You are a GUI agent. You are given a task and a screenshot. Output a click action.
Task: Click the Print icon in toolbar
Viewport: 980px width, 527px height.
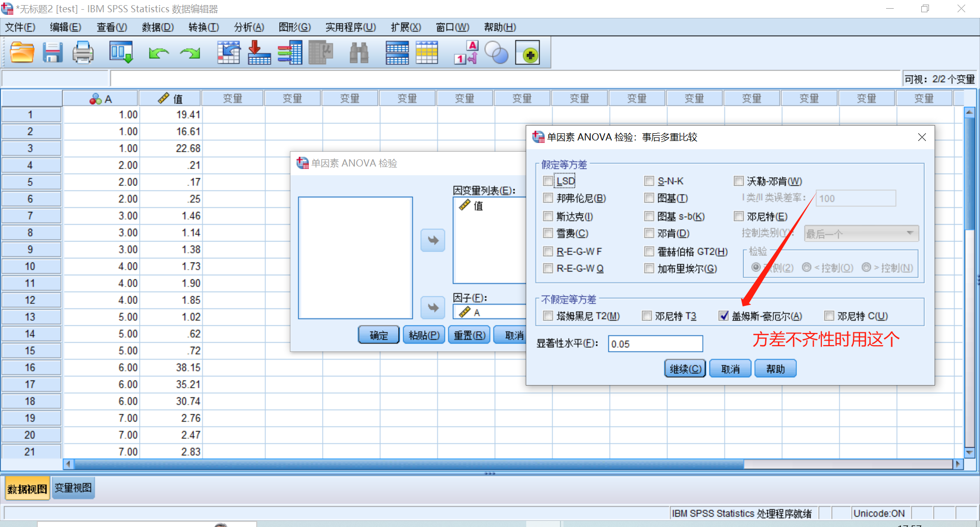[x=83, y=53]
